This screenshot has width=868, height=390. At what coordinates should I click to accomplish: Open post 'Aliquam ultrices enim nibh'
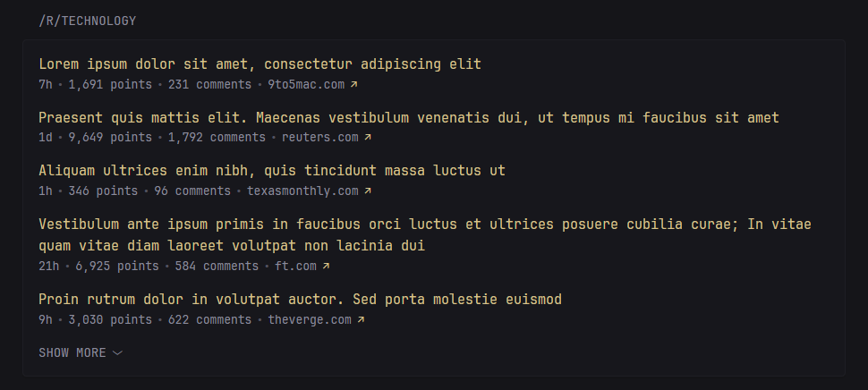(272, 171)
